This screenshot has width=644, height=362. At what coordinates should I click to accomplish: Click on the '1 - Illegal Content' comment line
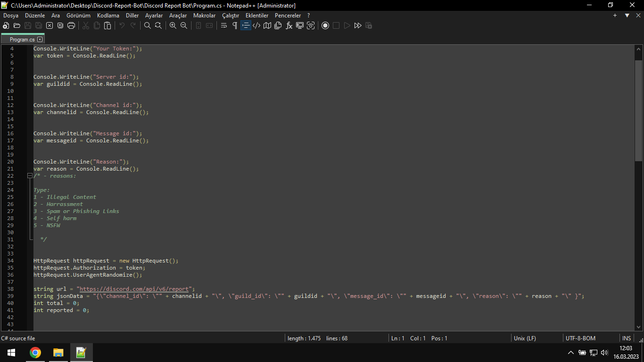pos(65,197)
